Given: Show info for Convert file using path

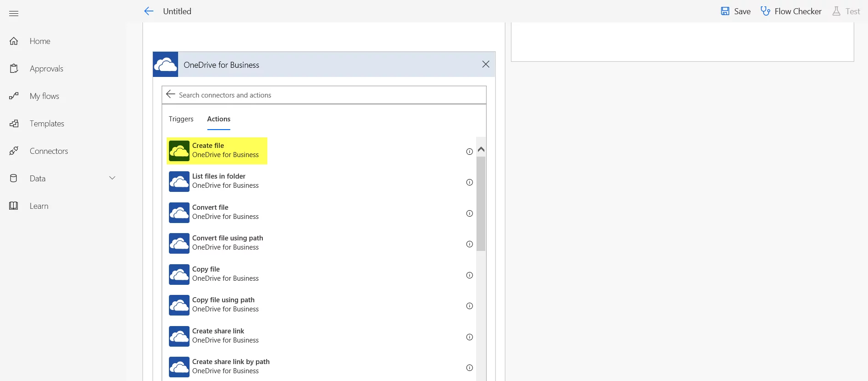Looking at the screenshot, I should tap(469, 244).
